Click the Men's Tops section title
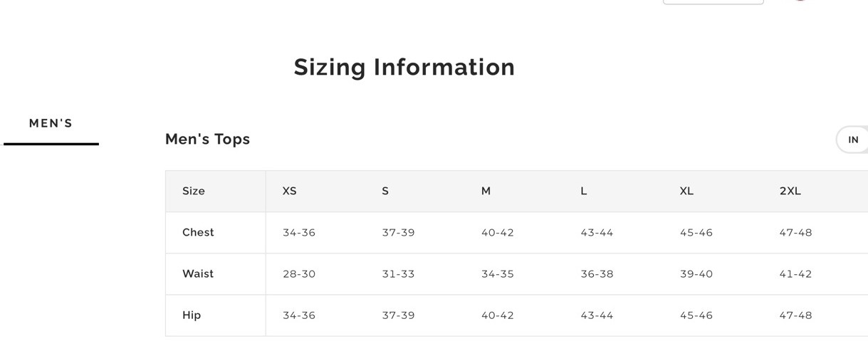The height and width of the screenshot is (356, 868). tap(207, 140)
